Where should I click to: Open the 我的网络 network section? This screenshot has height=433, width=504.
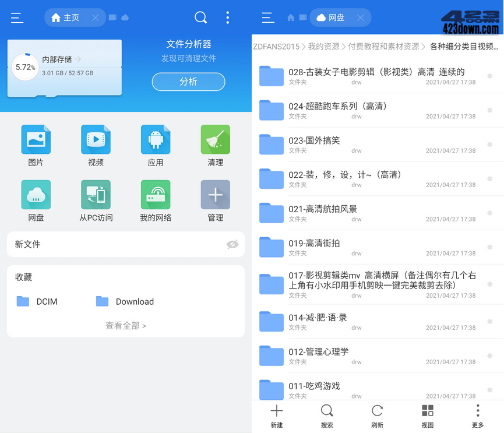point(155,195)
